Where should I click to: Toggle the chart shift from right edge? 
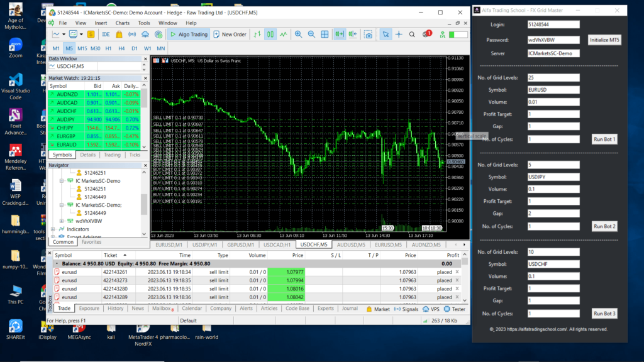pyautogui.click(x=353, y=35)
